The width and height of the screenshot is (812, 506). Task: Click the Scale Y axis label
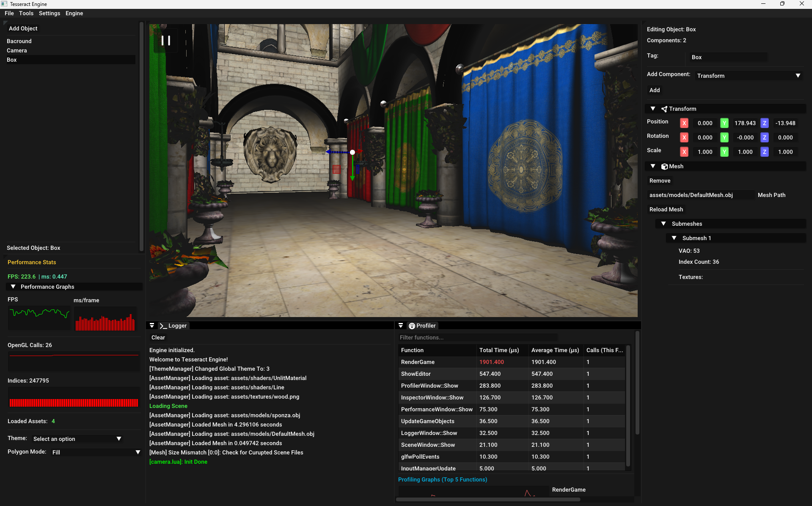(724, 152)
